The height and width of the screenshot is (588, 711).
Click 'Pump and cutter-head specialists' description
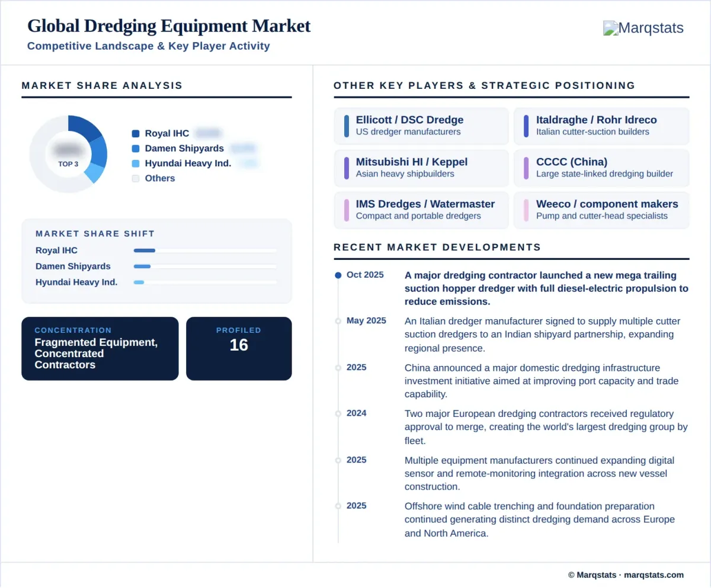tap(602, 216)
